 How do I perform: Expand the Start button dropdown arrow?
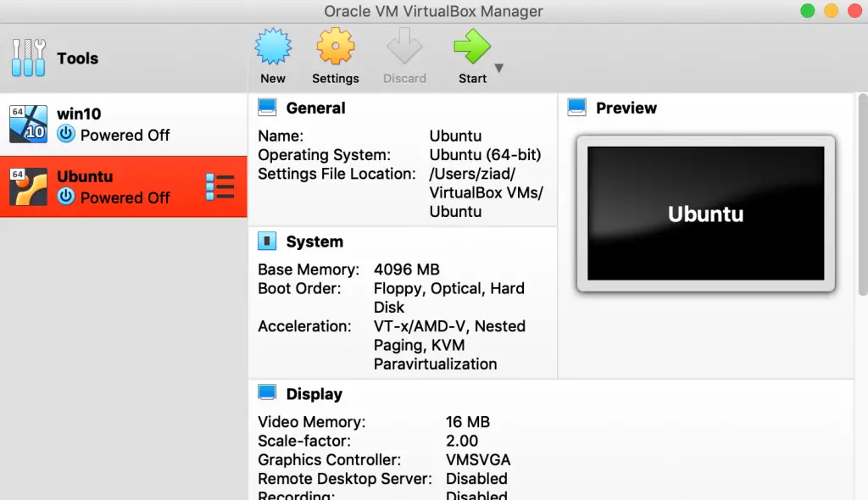498,68
